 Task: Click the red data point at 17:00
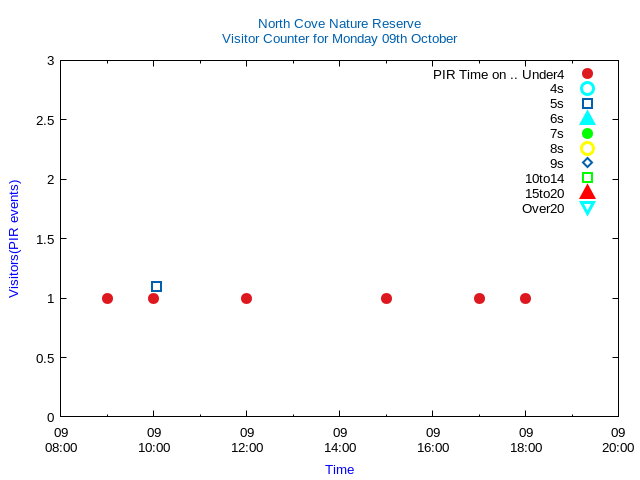point(479,298)
